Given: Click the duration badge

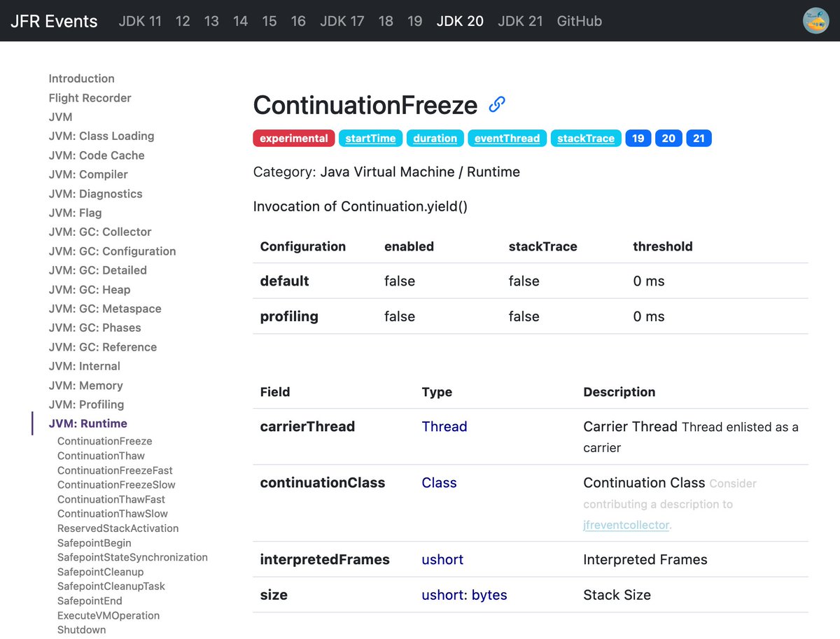Looking at the screenshot, I should click(435, 139).
